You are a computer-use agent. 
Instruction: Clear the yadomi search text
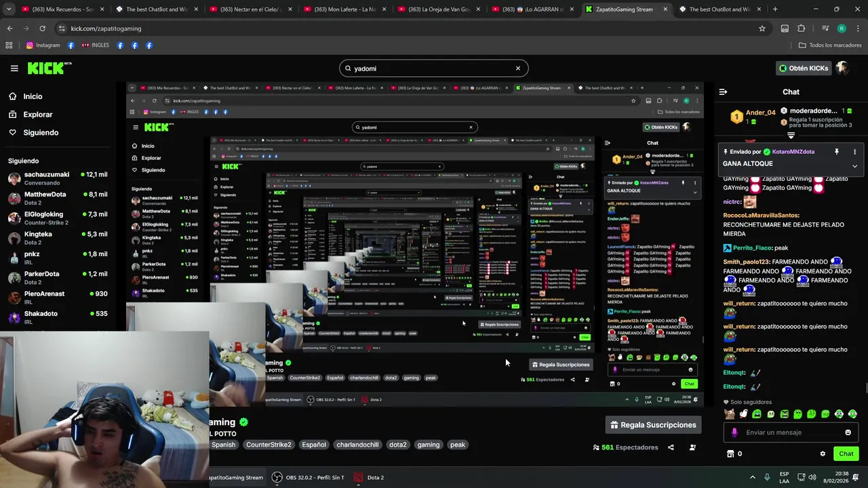point(517,68)
